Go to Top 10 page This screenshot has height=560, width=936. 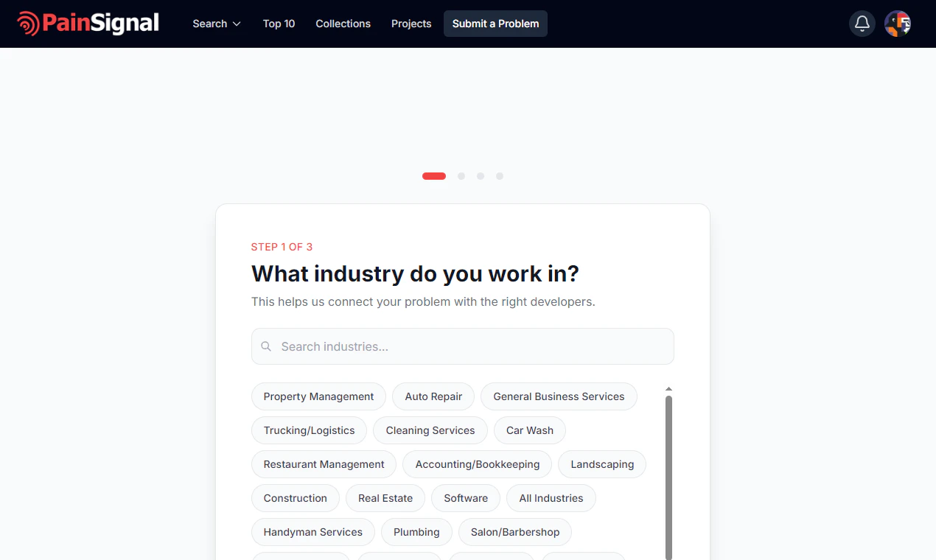[x=279, y=24]
